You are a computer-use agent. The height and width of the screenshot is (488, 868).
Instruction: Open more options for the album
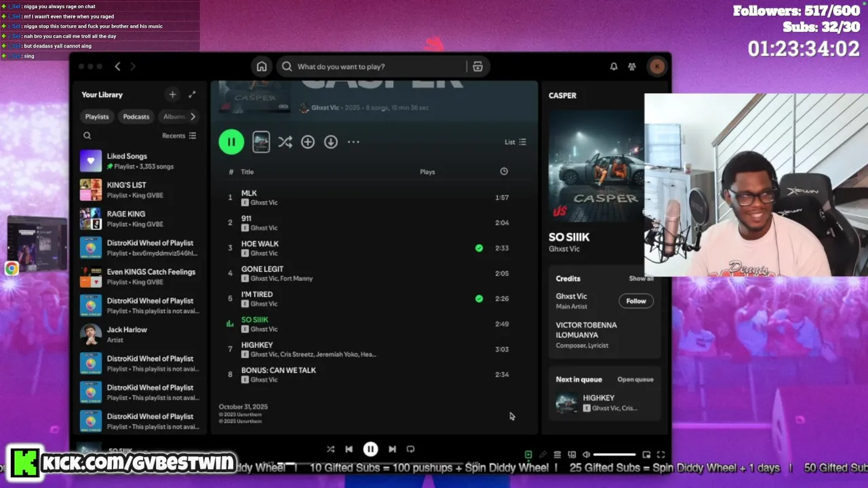[x=353, y=142]
